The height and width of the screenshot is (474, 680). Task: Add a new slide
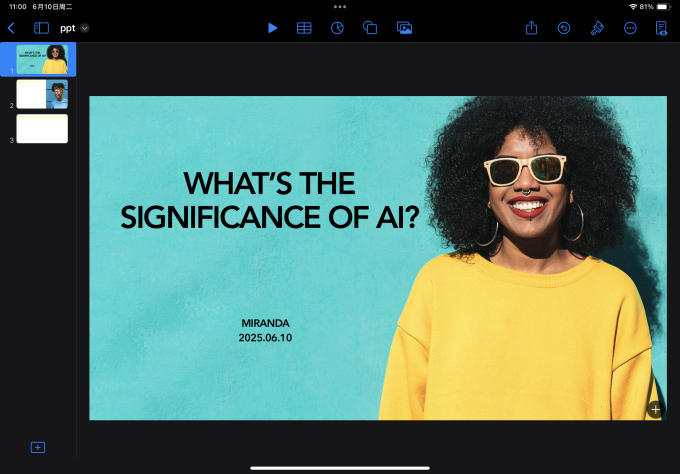[38, 447]
